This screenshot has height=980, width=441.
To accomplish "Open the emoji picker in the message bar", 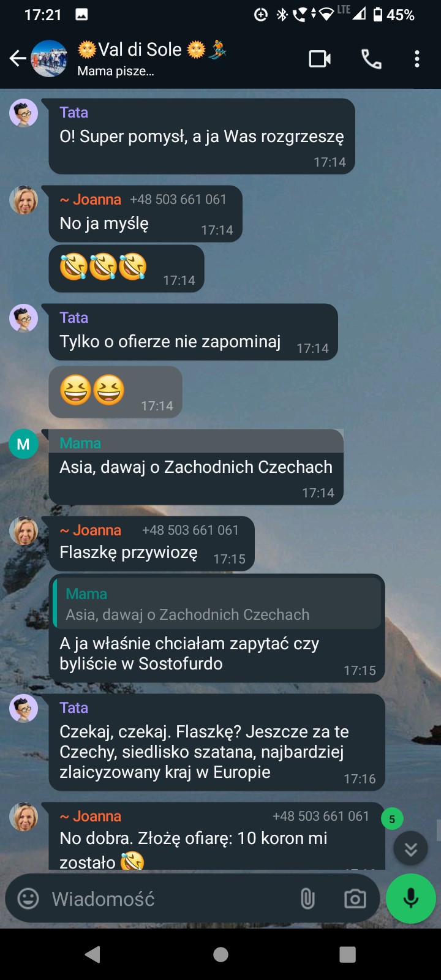I will pyautogui.click(x=28, y=899).
